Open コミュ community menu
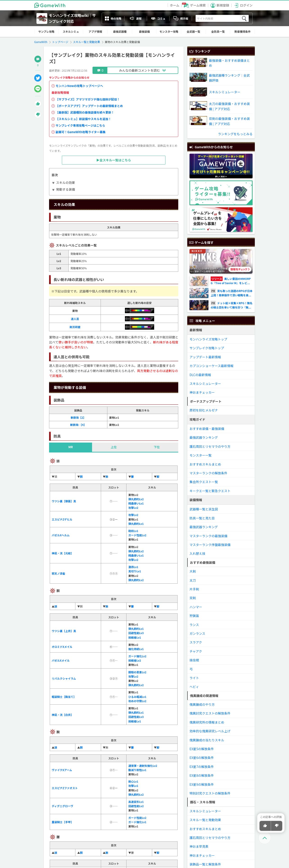This screenshot has width=289, height=868. pyautogui.click(x=158, y=18)
